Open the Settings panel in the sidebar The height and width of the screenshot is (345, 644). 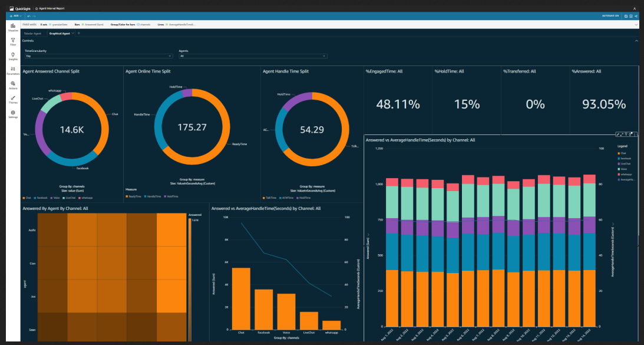[13, 114]
